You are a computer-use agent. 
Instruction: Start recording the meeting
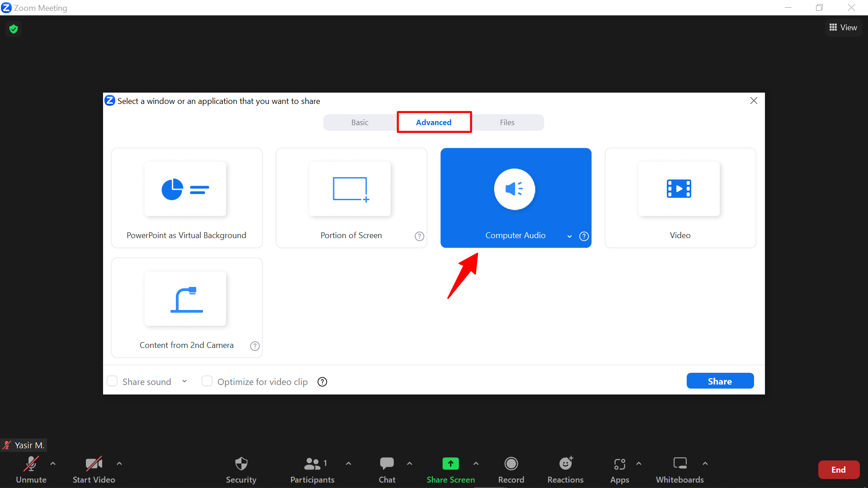coord(511,469)
